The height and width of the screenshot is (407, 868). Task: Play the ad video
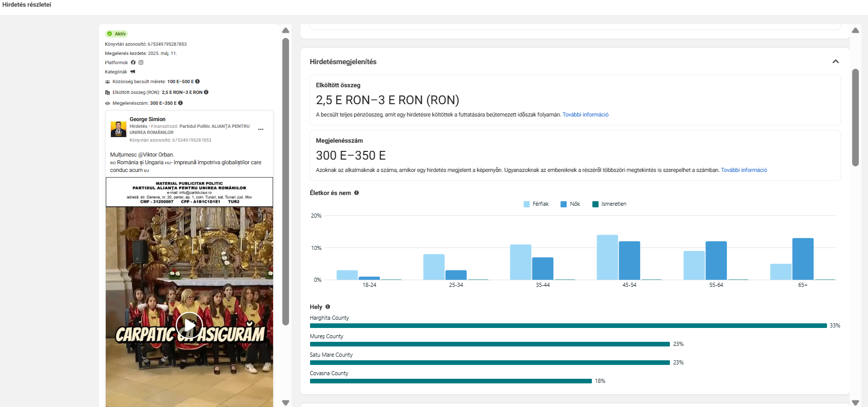189,326
